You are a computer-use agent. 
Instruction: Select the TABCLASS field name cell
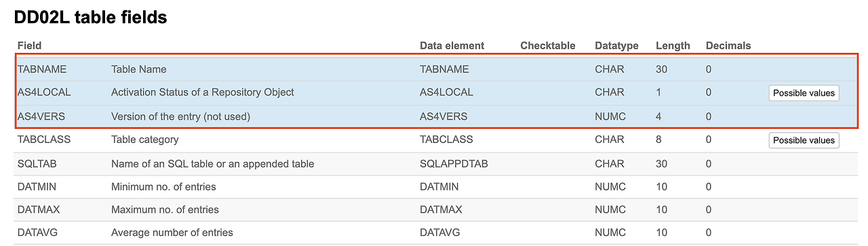pos(44,140)
